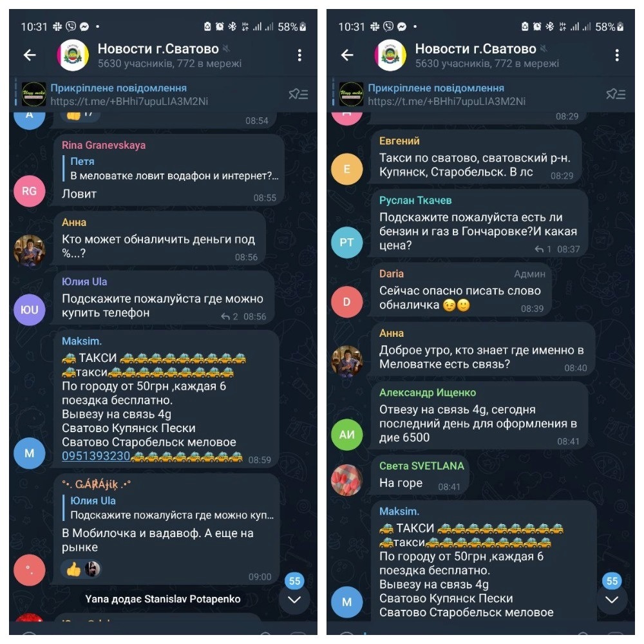The height and width of the screenshot is (644, 644).
Task: Tap PT avatar of Руслан Ткачев
Action: (x=346, y=242)
